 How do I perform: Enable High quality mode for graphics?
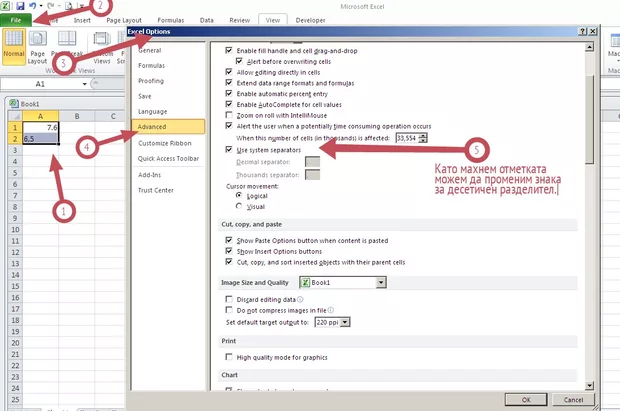(x=229, y=357)
